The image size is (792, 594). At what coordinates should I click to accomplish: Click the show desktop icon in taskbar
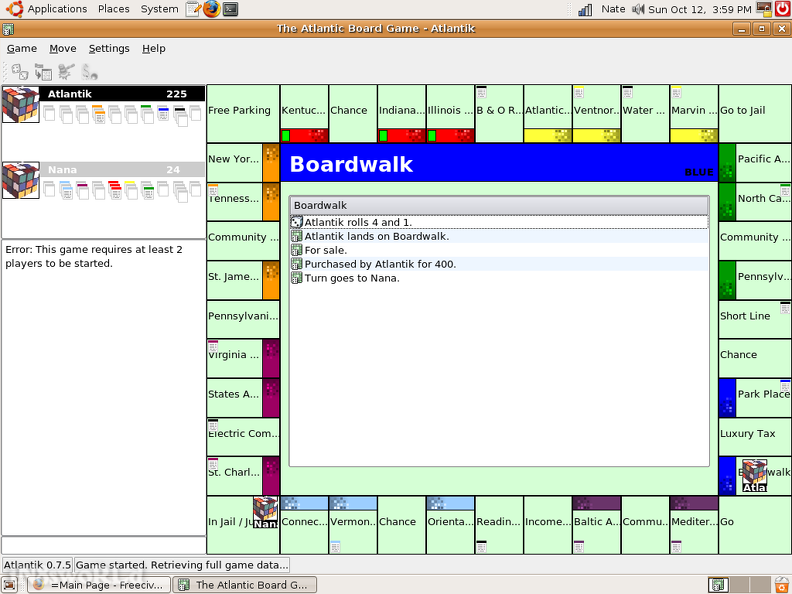click(x=10, y=585)
